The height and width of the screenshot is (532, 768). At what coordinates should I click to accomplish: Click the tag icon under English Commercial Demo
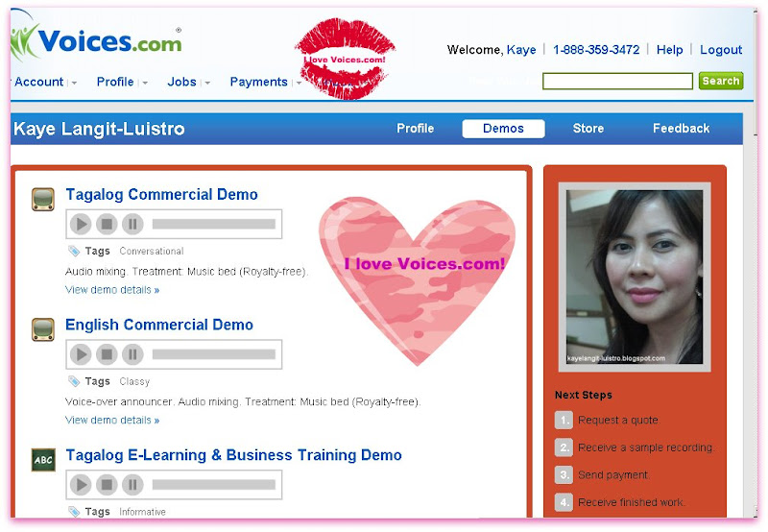click(x=74, y=381)
